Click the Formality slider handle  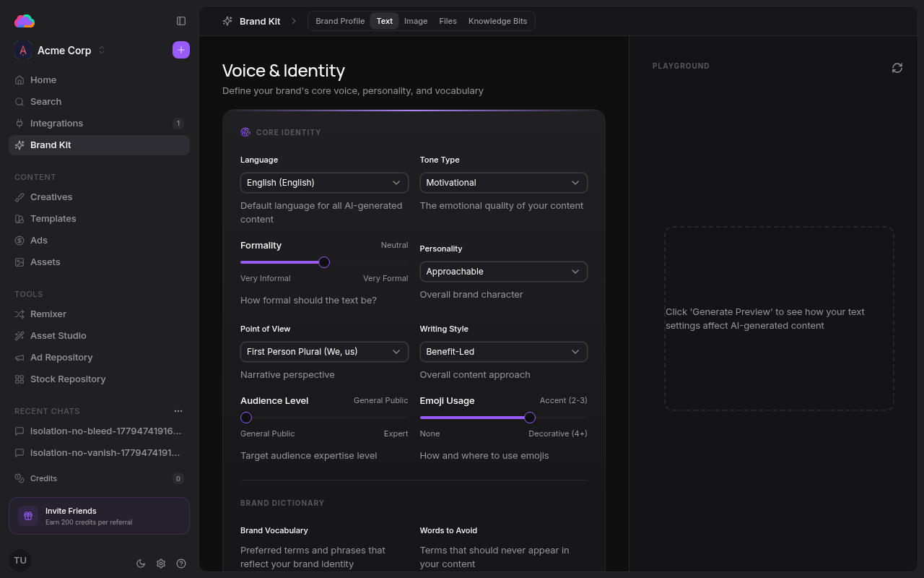[324, 262]
